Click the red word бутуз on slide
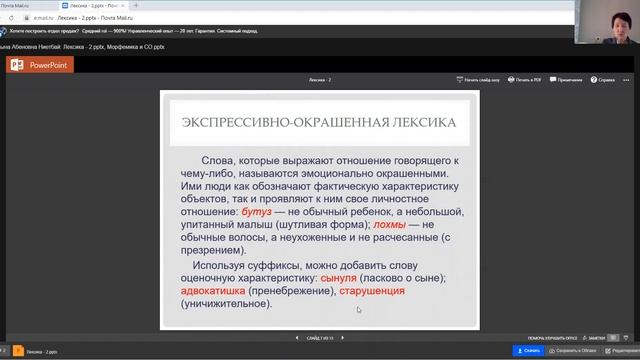 coord(257,211)
